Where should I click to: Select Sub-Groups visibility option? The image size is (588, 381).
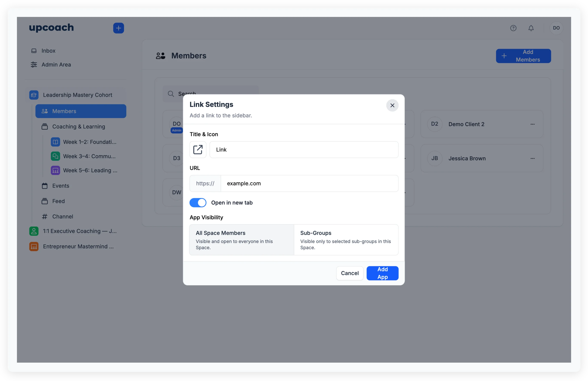click(x=346, y=240)
